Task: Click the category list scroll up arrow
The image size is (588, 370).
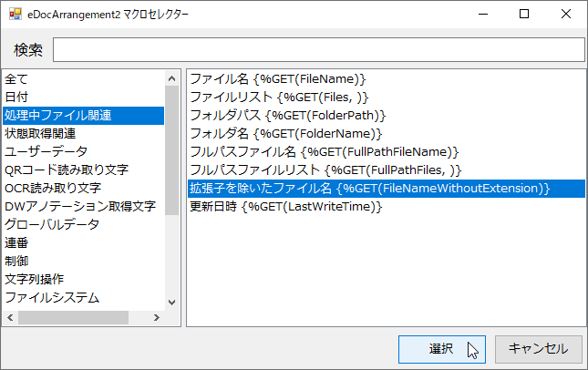Action: pyautogui.click(x=171, y=78)
